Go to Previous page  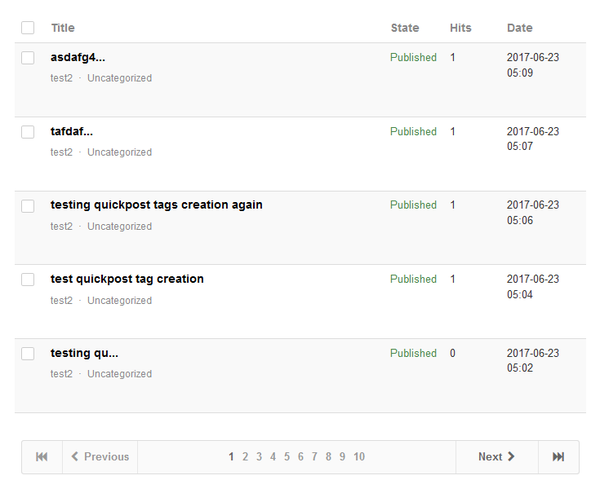click(100, 457)
